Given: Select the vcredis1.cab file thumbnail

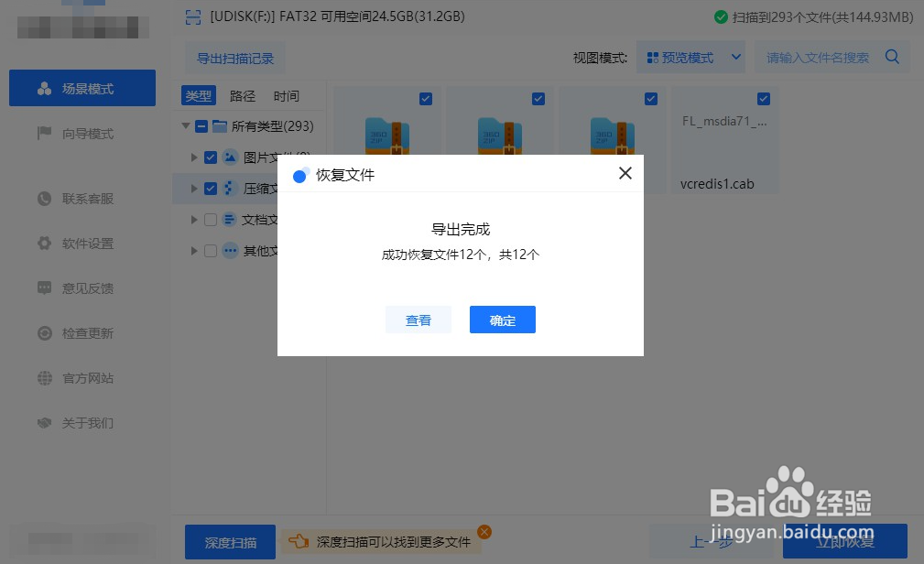Looking at the screenshot, I should coord(724,137).
